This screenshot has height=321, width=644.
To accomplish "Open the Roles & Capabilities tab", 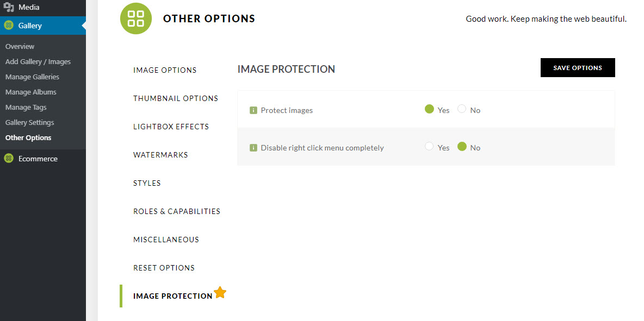I will [x=177, y=211].
